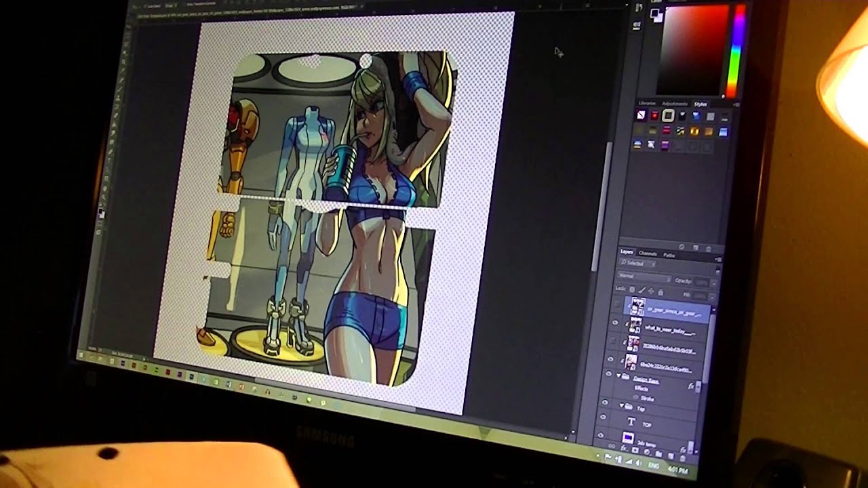Click the toolbar foreground/background color squares
This screenshot has height=488, width=868.
point(101,213)
